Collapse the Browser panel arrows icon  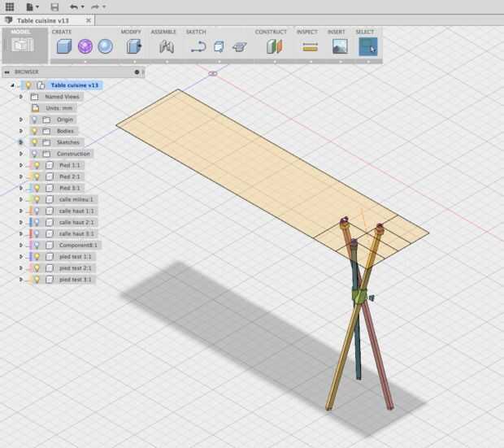[7, 72]
